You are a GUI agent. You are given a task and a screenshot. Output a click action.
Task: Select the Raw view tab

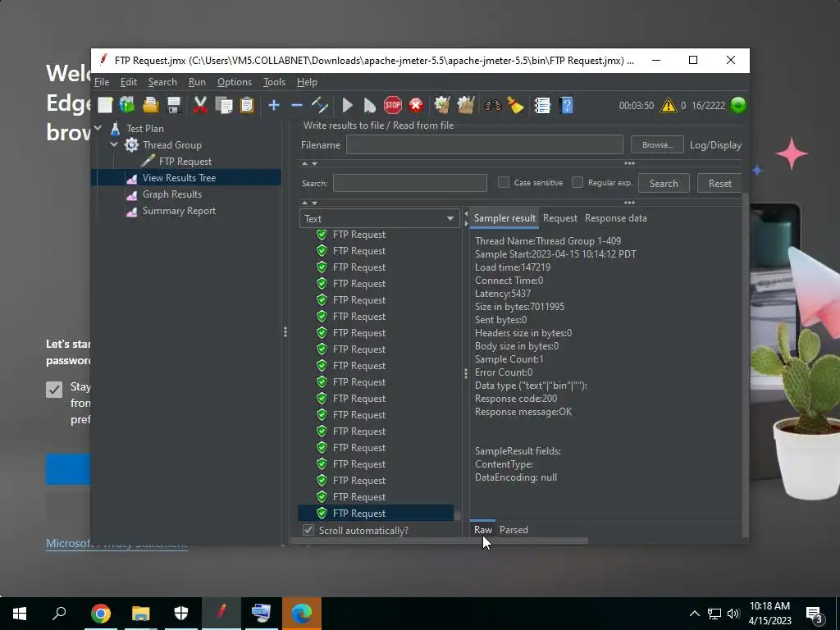[482, 530]
